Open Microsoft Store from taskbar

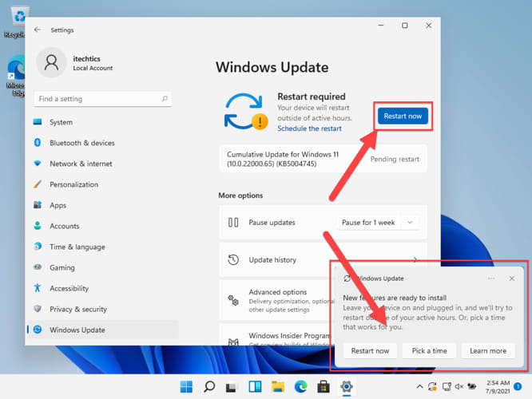324,386
